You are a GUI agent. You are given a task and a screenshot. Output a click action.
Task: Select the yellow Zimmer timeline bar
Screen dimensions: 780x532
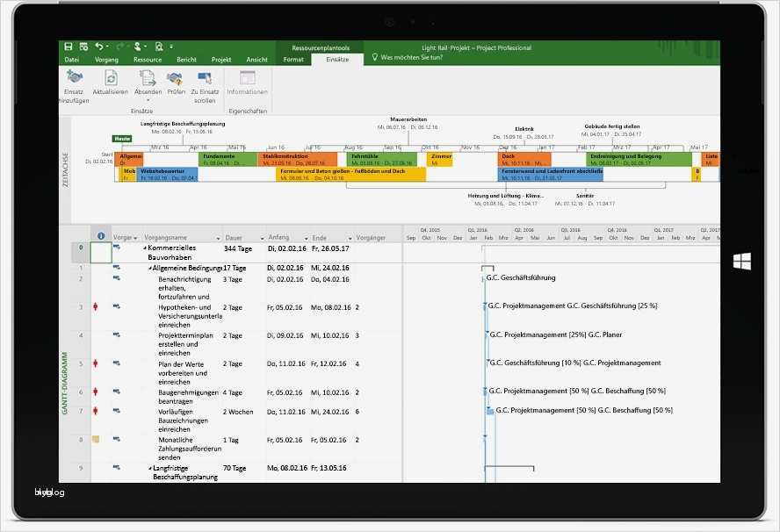[440, 159]
